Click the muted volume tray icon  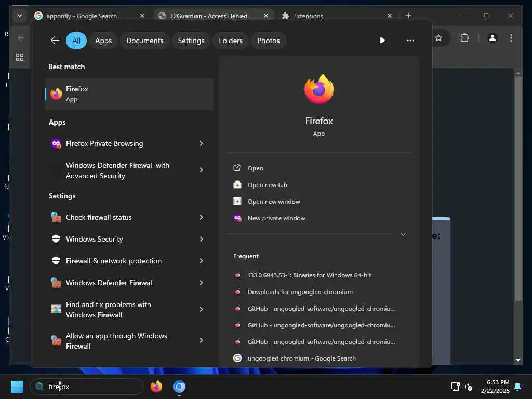point(469,387)
